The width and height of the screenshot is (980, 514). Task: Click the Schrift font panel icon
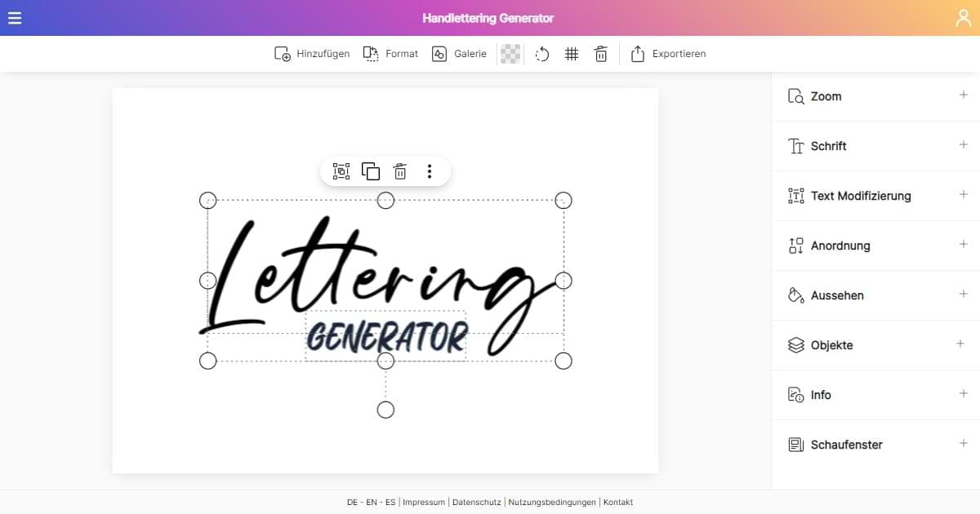(x=796, y=146)
